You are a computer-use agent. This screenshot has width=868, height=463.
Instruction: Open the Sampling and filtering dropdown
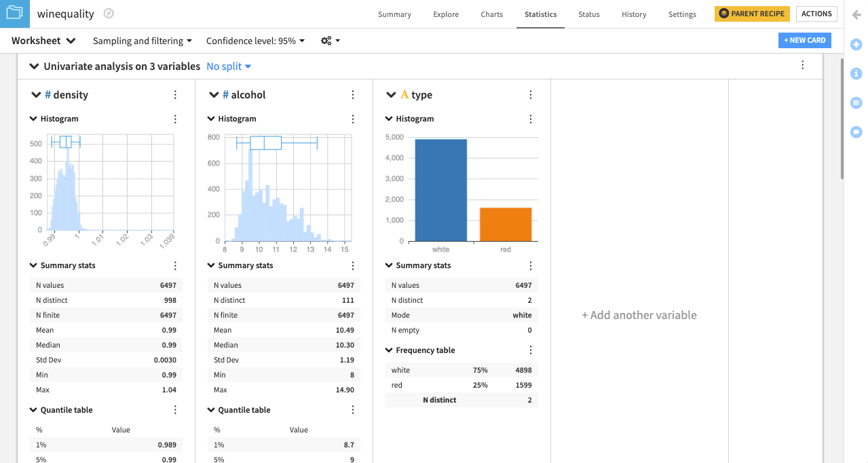[x=142, y=40]
